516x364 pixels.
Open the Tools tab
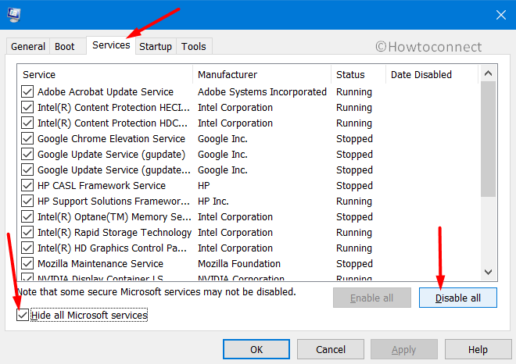(x=194, y=46)
